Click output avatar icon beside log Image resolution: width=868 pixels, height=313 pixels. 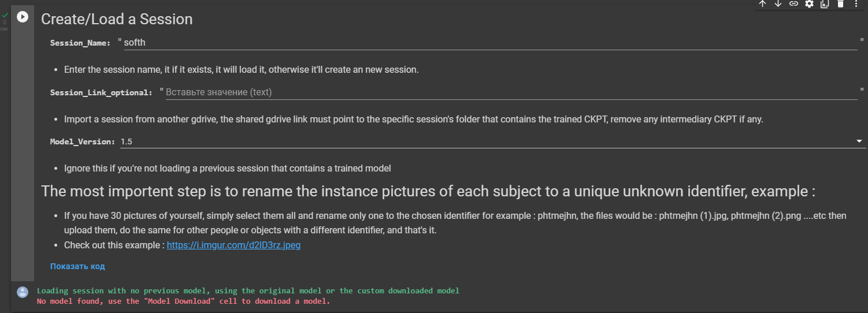pyautogui.click(x=23, y=292)
